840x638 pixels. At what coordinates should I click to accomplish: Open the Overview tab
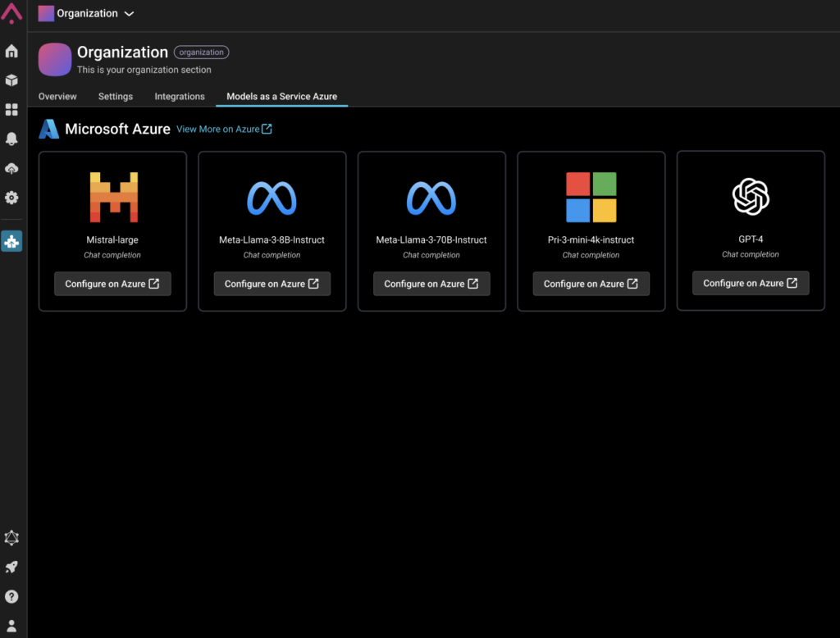57,96
